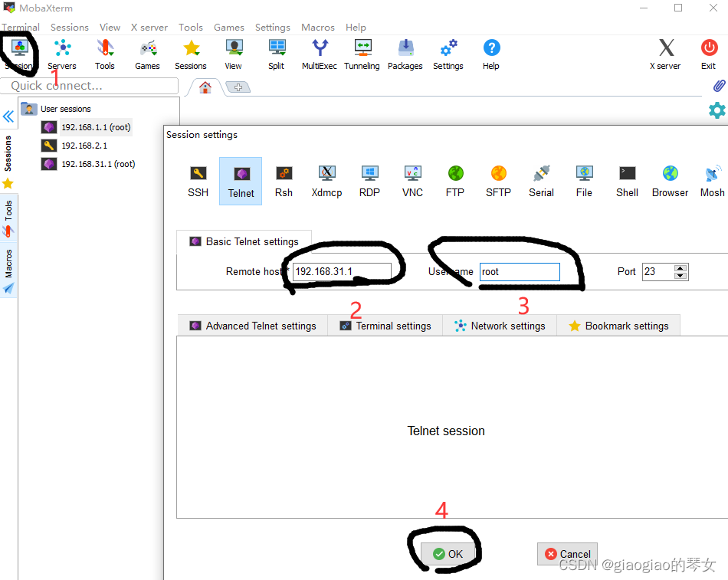Choose the File session type
728x580 pixels.
[x=584, y=181]
